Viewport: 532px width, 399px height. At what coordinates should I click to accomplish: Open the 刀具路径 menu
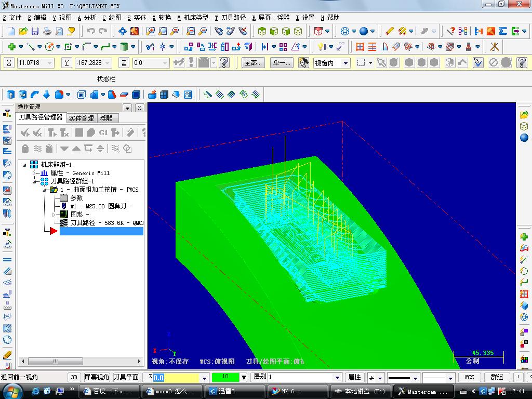pos(230,18)
